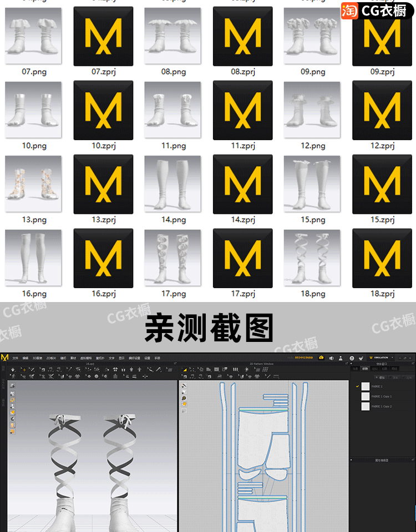The width and height of the screenshot is (416, 532).
Task: Select the 'FABRIC 1 Copy 2' row label
Action: (382, 406)
